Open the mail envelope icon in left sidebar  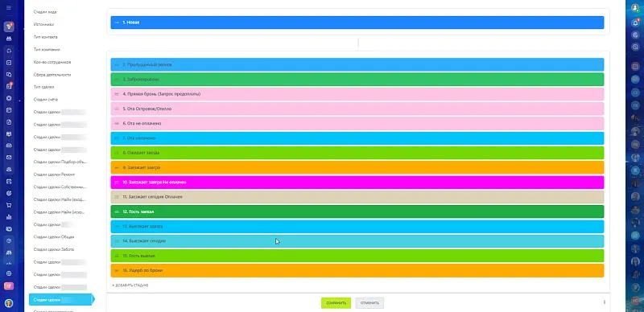(x=9, y=158)
